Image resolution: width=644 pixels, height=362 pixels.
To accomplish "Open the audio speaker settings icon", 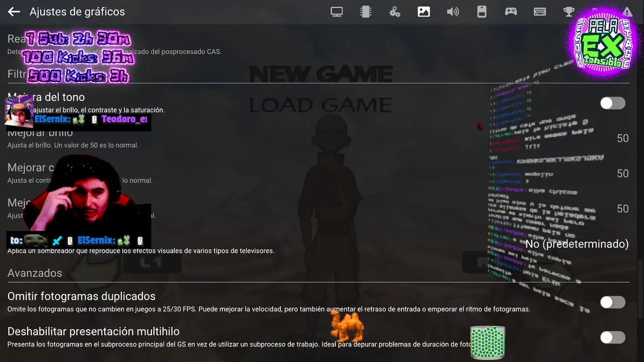I will coord(453,12).
